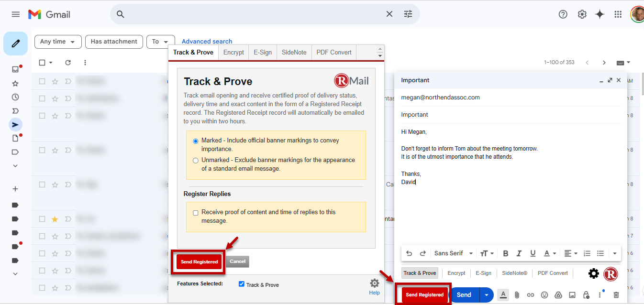Image resolution: width=644 pixels, height=305 pixels.
Task: Open more send options arrow
Action: click(487, 295)
